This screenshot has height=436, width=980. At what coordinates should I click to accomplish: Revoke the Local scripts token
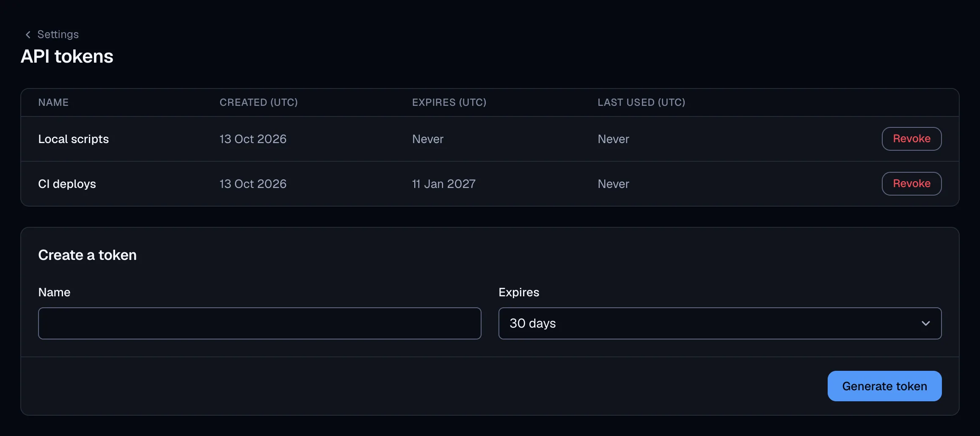coord(911,139)
